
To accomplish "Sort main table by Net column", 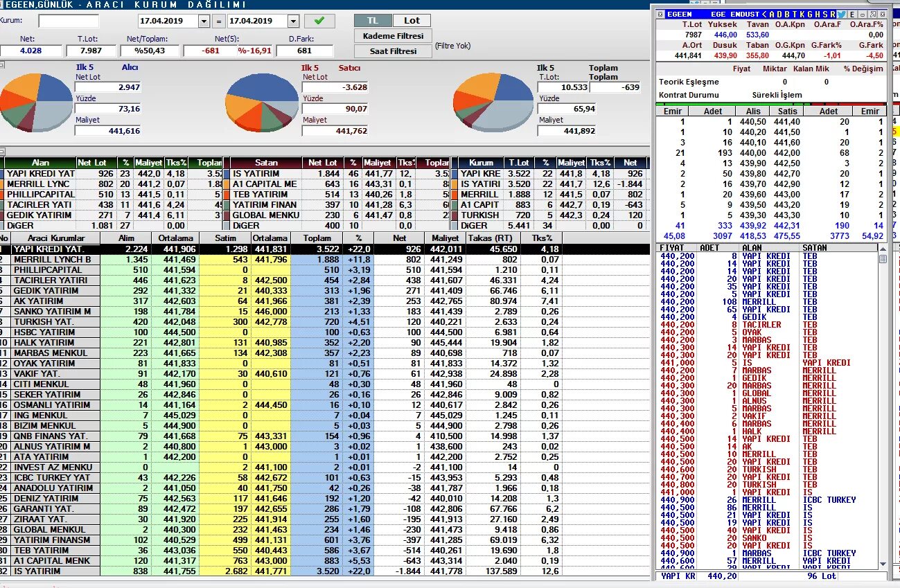I will [x=399, y=238].
